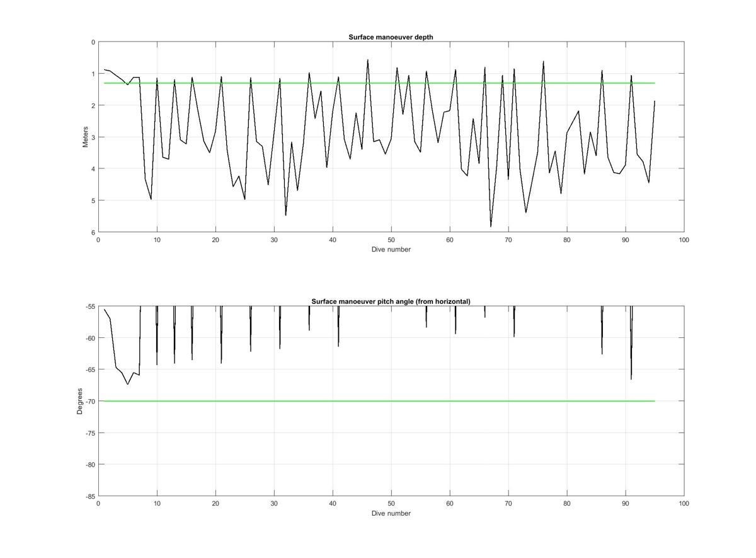Click the "-70" tick on the Degrees axis
The width and height of the screenshot is (756, 558).
[89, 401]
